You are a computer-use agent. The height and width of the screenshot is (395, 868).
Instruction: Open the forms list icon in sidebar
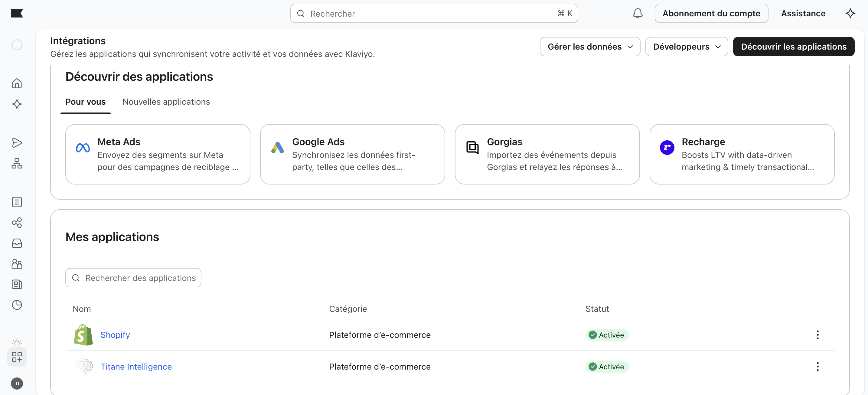pos(17,202)
